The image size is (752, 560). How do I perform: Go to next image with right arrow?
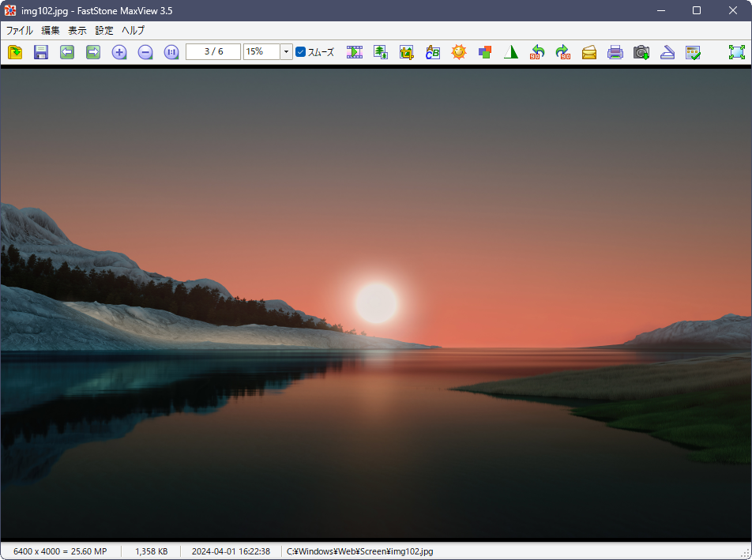coord(93,52)
